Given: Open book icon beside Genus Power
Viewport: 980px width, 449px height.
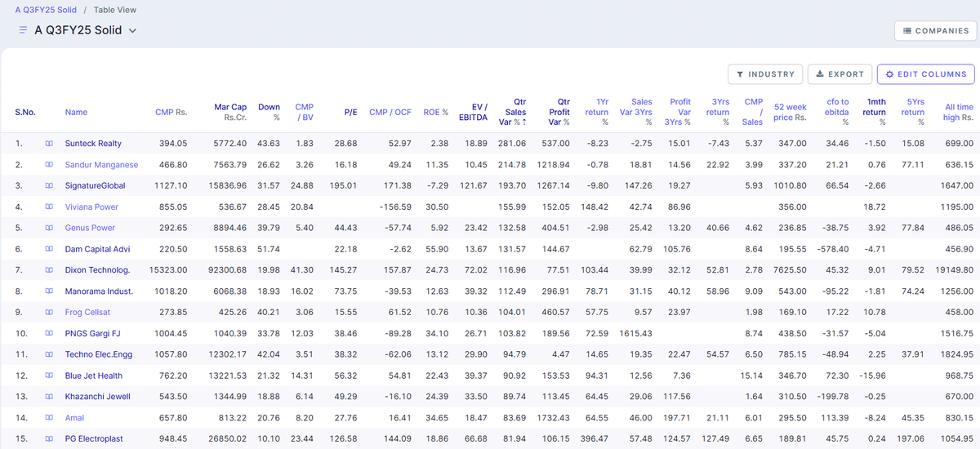Looking at the screenshot, I should [49, 228].
